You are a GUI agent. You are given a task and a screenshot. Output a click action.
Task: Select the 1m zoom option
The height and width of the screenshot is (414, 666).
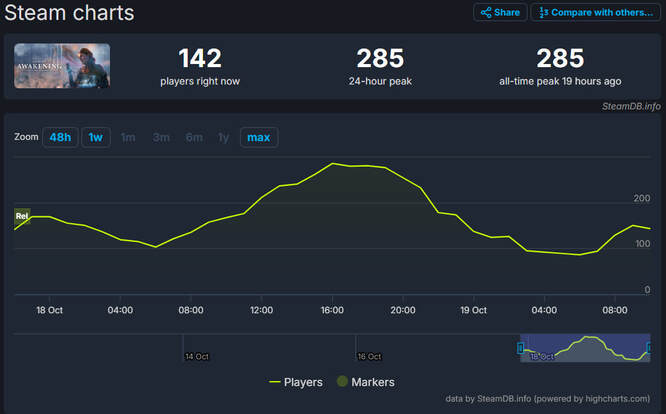click(x=128, y=137)
